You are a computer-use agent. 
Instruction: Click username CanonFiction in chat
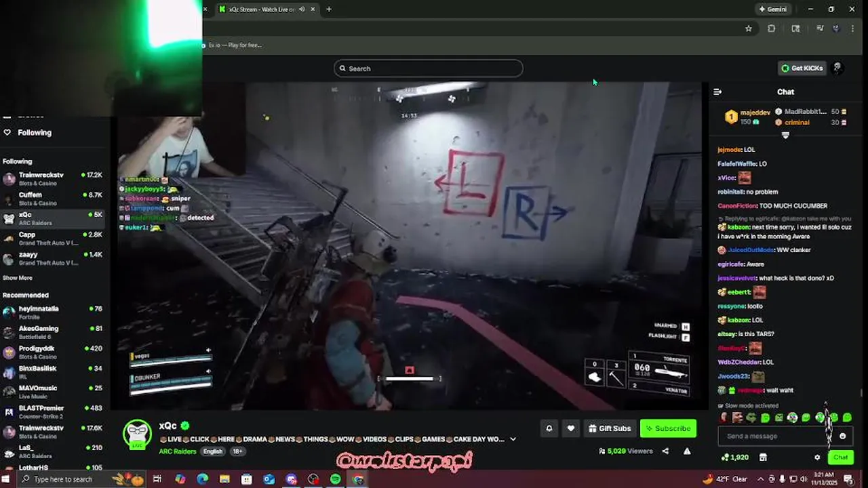[x=737, y=206]
